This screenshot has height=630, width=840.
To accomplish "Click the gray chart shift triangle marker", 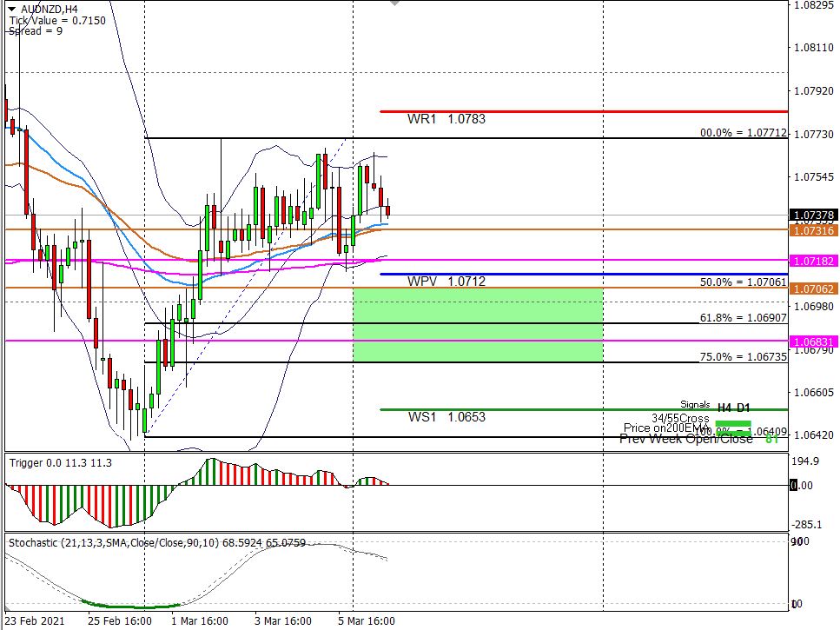I will (x=395, y=3).
